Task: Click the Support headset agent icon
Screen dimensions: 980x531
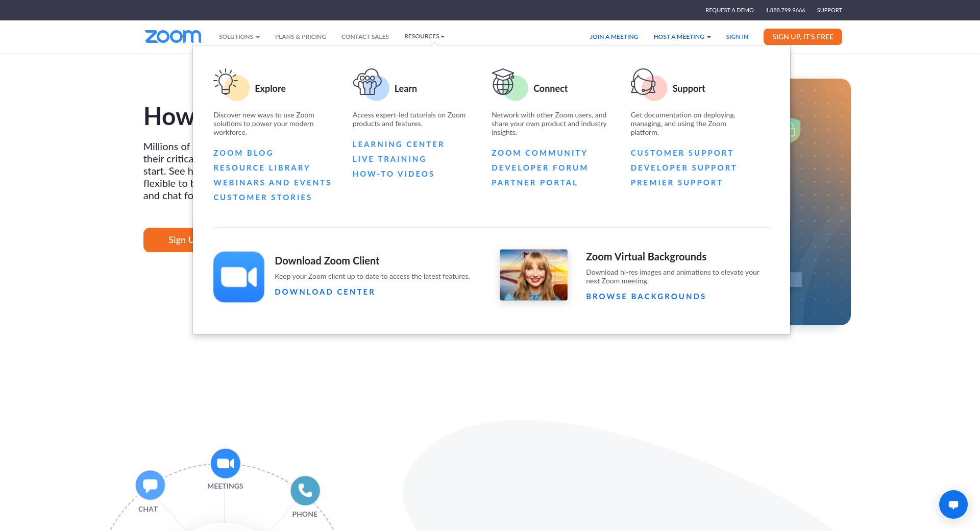Action: point(645,84)
